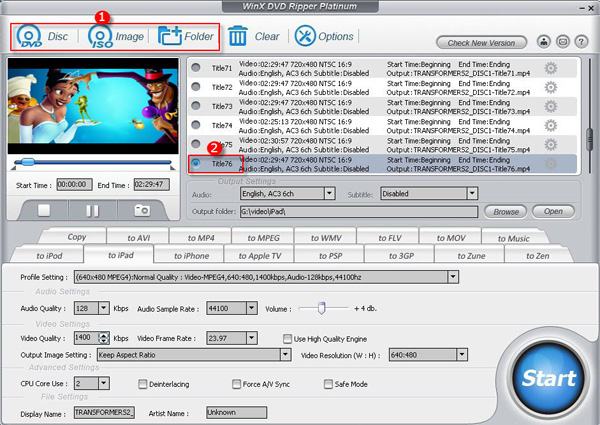Viewport: 600px width, 425px height.
Task: Click the video preview thumbnail
Action: click(x=93, y=106)
